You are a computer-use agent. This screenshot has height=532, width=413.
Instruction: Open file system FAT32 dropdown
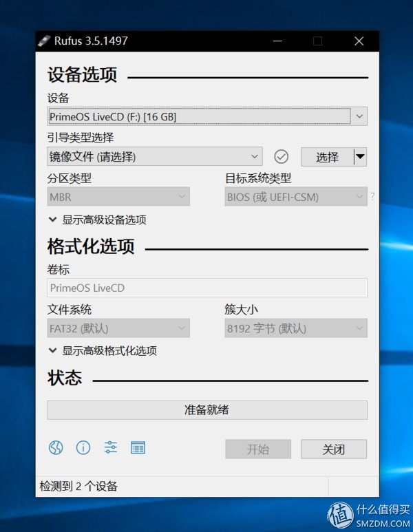pyautogui.click(x=118, y=328)
